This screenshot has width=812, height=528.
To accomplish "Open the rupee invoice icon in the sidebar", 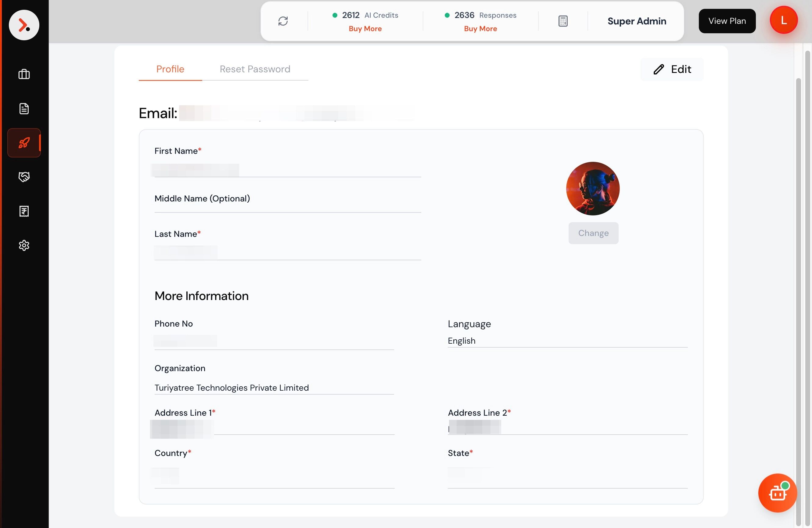I will [x=24, y=211].
